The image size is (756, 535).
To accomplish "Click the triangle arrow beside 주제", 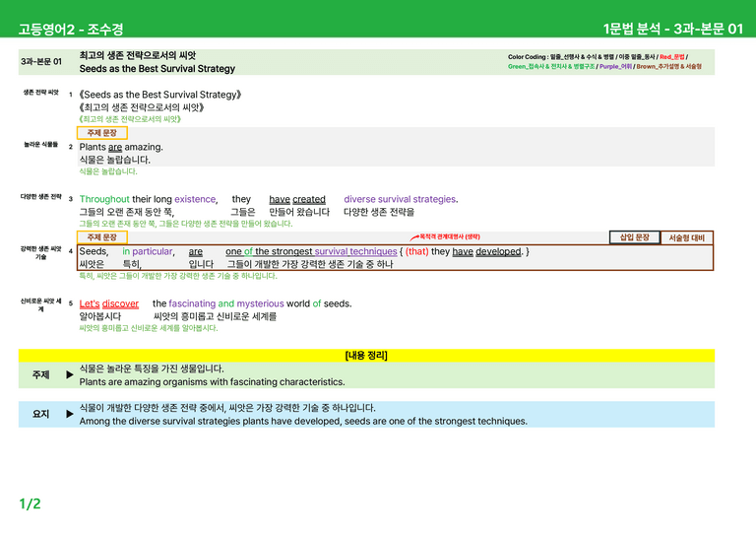I will [x=70, y=374].
